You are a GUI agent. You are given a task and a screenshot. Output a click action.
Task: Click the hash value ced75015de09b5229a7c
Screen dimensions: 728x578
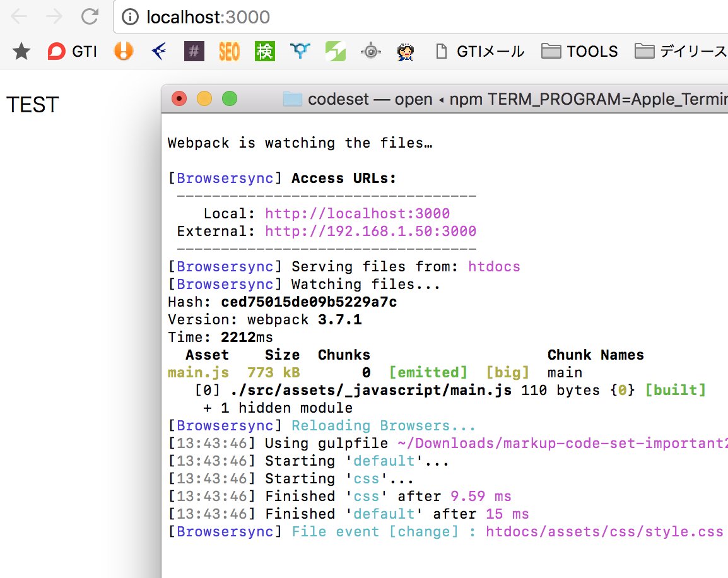coord(308,302)
